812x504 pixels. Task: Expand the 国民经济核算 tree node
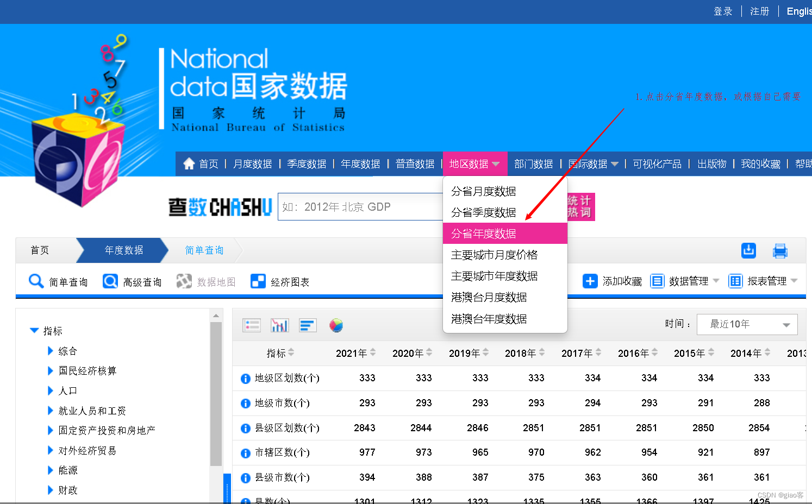tap(50, 371)
